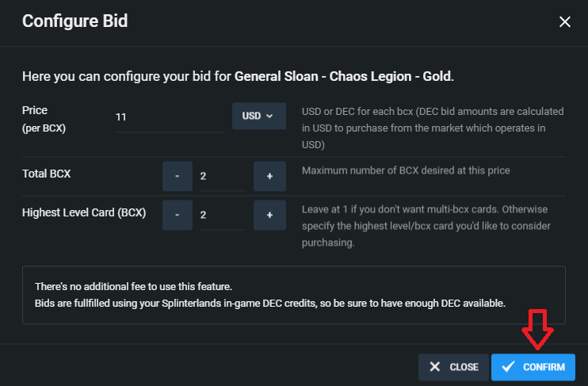Click the Price per BCX input field
This screenshot has height=386, width=588.
pos(170,117)
